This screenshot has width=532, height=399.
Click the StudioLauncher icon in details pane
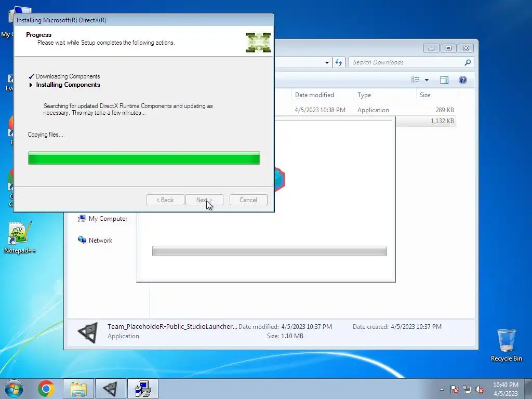[87, 332]
